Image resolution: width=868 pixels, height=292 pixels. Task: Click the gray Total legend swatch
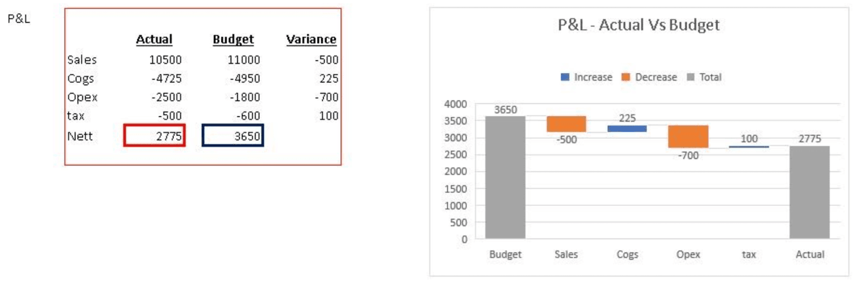point(691,77)
